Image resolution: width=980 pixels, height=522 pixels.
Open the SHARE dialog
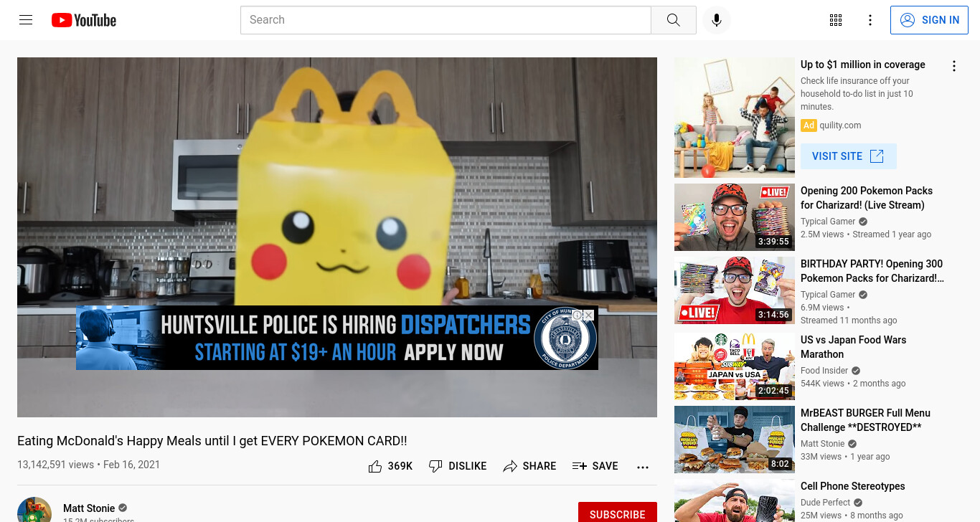(529, 466)
